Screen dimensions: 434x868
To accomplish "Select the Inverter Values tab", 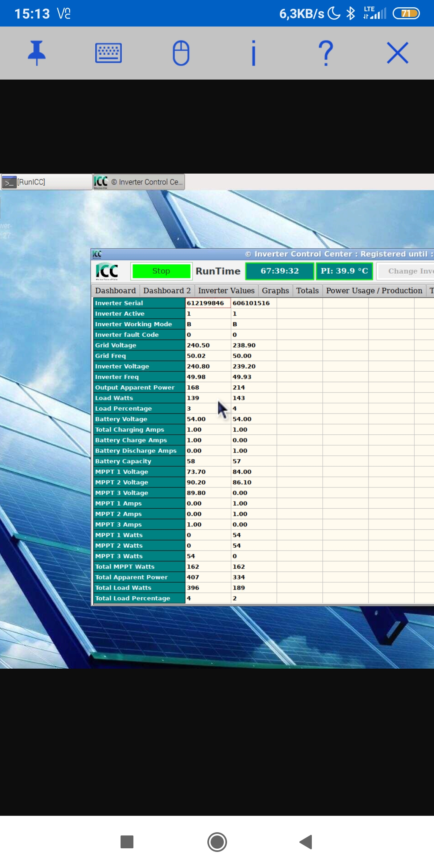I will coord(226,291).
